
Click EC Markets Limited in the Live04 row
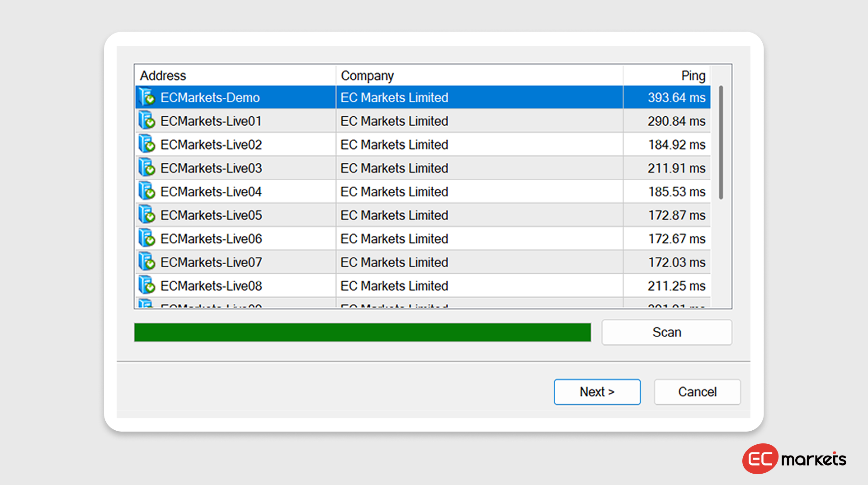pos(394,192)
